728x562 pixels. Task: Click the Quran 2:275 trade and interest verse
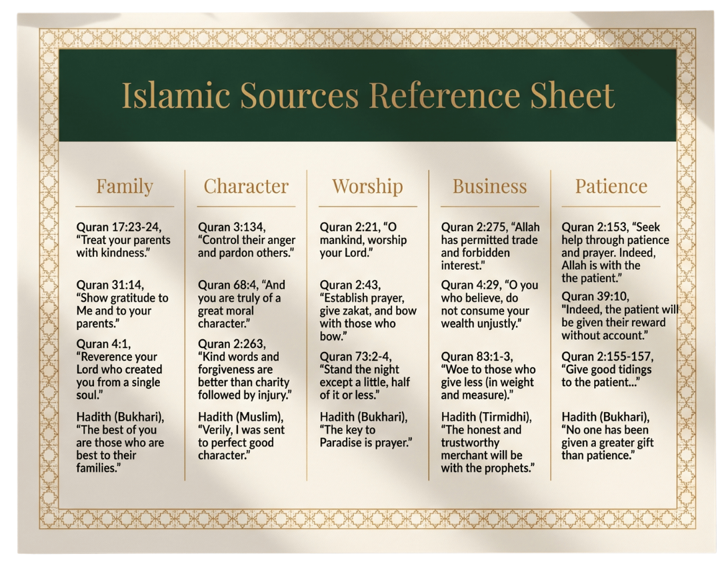[x=490, y=240]
